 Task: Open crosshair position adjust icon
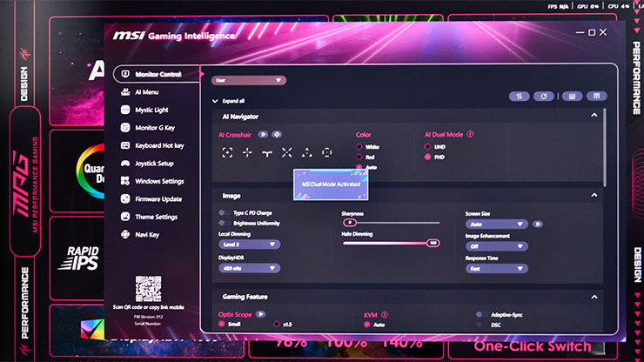pyautogui.click(x=277, y=135)
